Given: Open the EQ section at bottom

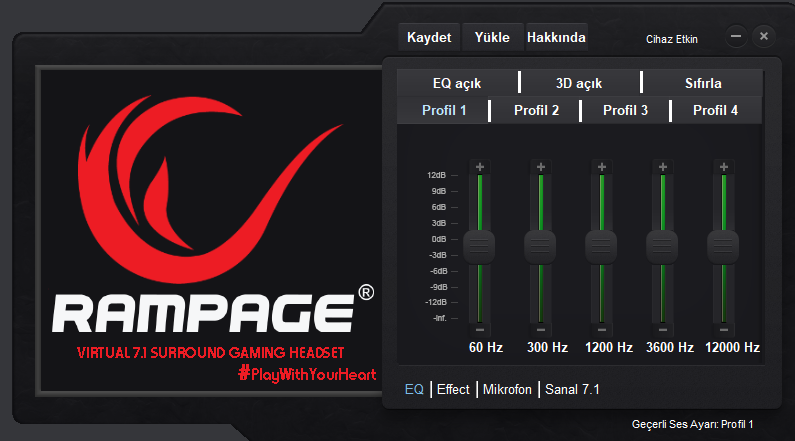Looking at the screenshot, I should [x=414, y=389].
